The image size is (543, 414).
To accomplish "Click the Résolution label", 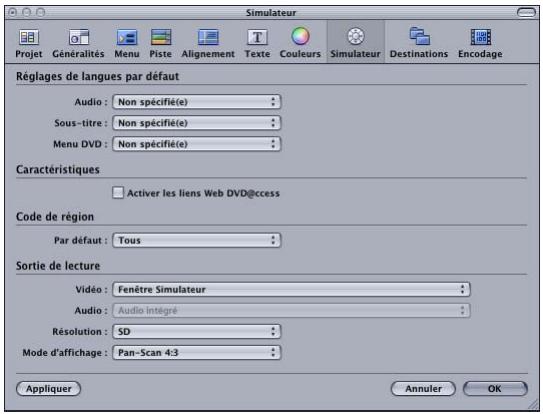I will click(80, 332).
